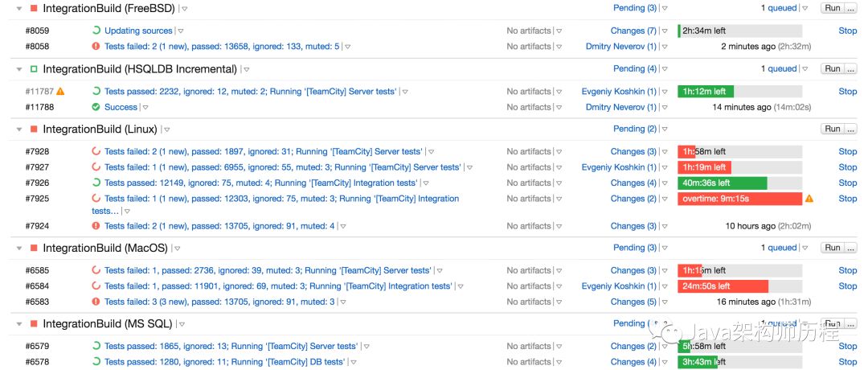Click red status square for IntegrationBuild (MacOS)
This screenshot has height=370, width=868.
coord(33,249)
